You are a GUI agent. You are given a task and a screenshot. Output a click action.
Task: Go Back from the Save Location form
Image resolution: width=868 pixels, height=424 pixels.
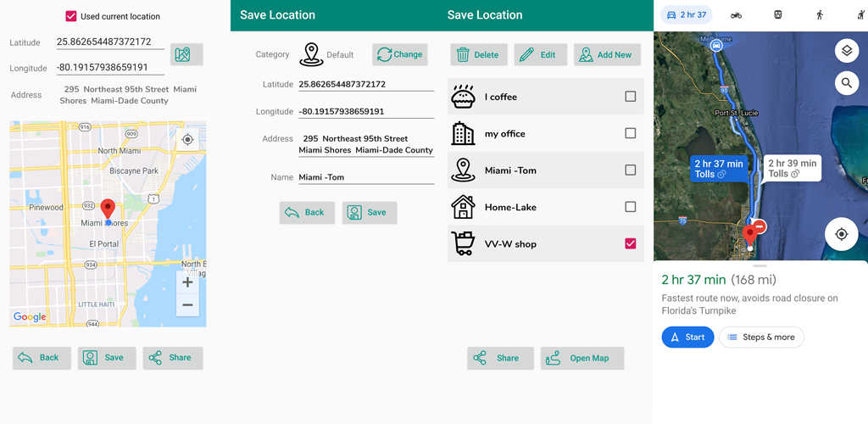(307, 213)
